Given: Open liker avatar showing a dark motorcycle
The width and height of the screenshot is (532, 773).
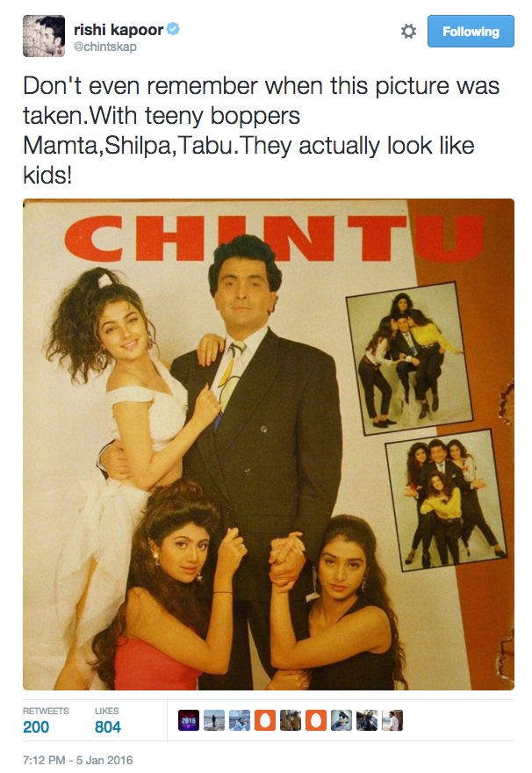Looking at the screenshot, I should pyautogui.click(x=367, y=720).
